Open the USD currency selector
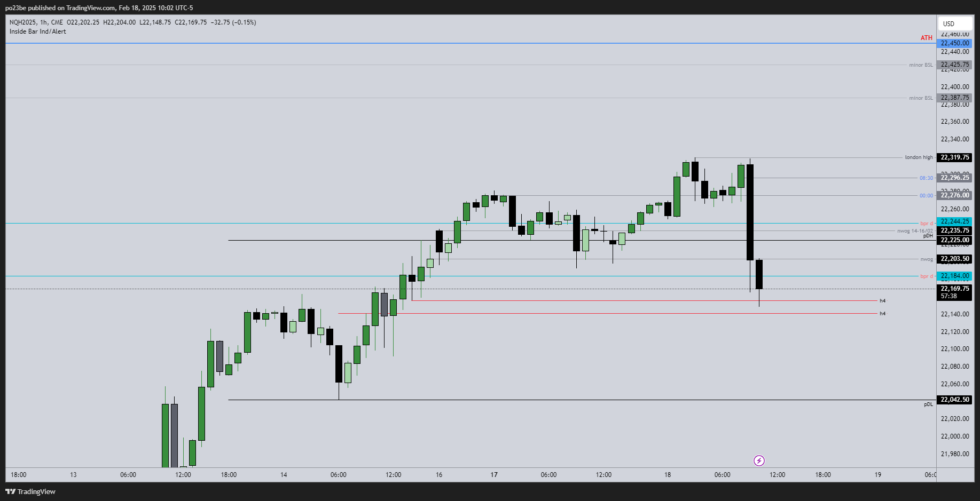 [954, 23]
